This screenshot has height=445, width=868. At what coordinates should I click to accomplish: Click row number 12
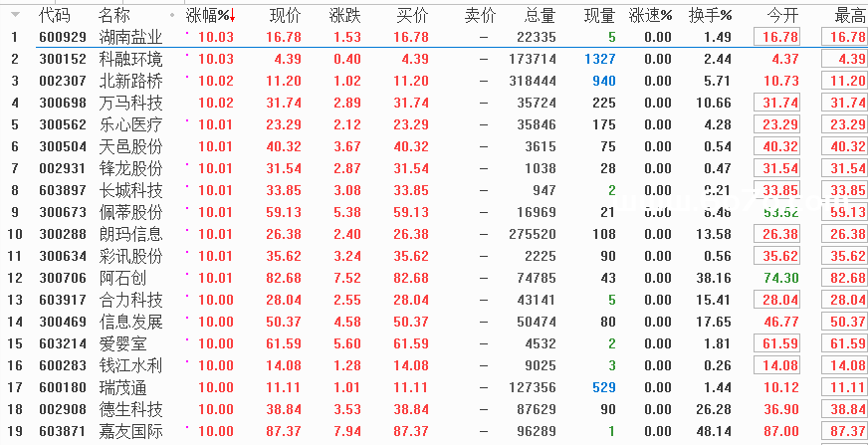pyautogui.click(x=15, y=278)
